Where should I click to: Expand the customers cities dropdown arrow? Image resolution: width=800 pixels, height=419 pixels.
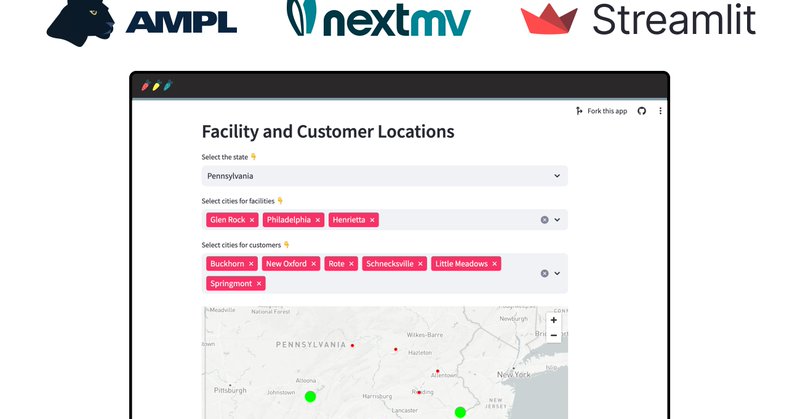point(557,273)
